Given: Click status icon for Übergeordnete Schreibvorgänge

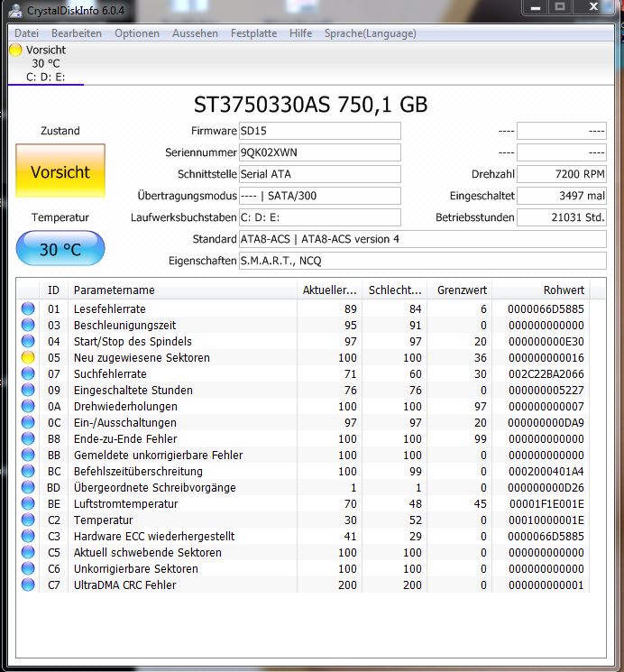Looking at the screenshot, I should [28, 487].
